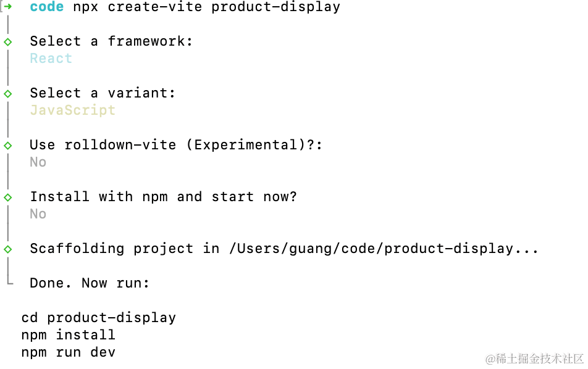Click the No answer under rolldown-vite
588x369 pixels.
point(38,162)
